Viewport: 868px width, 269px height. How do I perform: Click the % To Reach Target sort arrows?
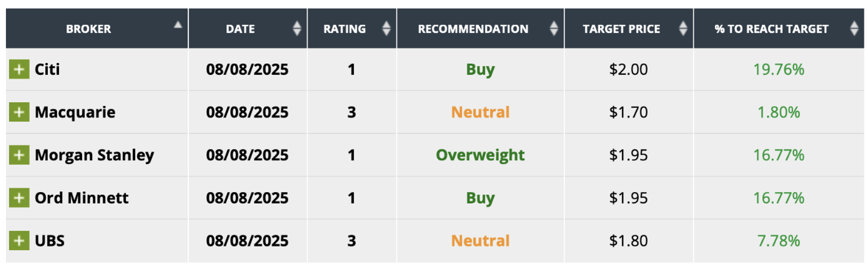[x=854, y=29]
